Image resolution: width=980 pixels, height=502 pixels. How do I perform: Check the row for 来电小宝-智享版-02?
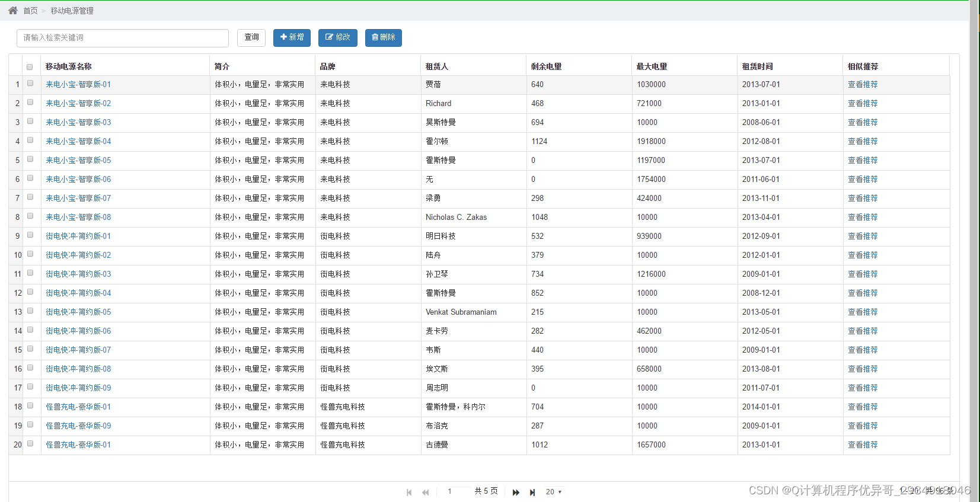pyautogui.click(x=30, y=103)
